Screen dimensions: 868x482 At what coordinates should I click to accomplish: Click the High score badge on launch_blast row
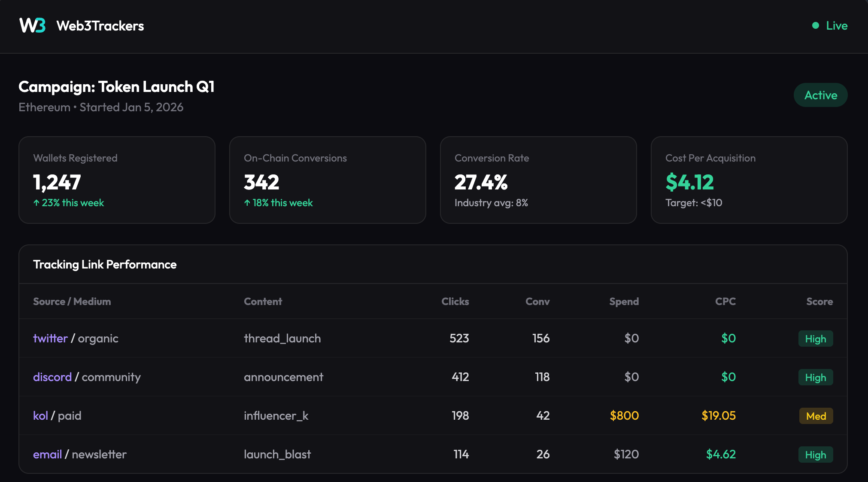coord(815,455)
